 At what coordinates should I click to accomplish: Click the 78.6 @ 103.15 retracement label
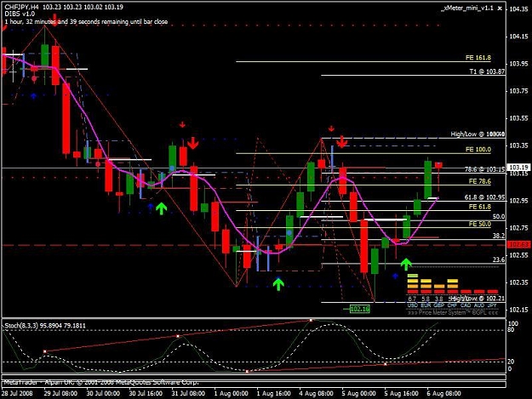pos(484,169)
